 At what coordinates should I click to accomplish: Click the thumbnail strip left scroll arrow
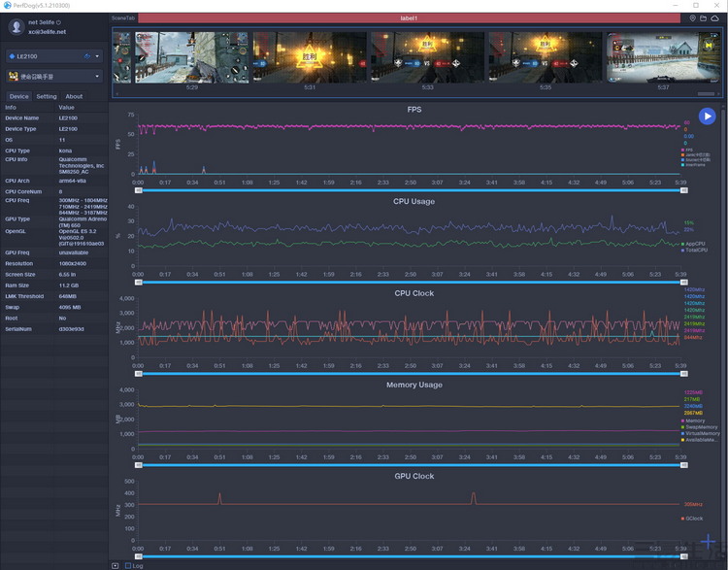(116, 94)
